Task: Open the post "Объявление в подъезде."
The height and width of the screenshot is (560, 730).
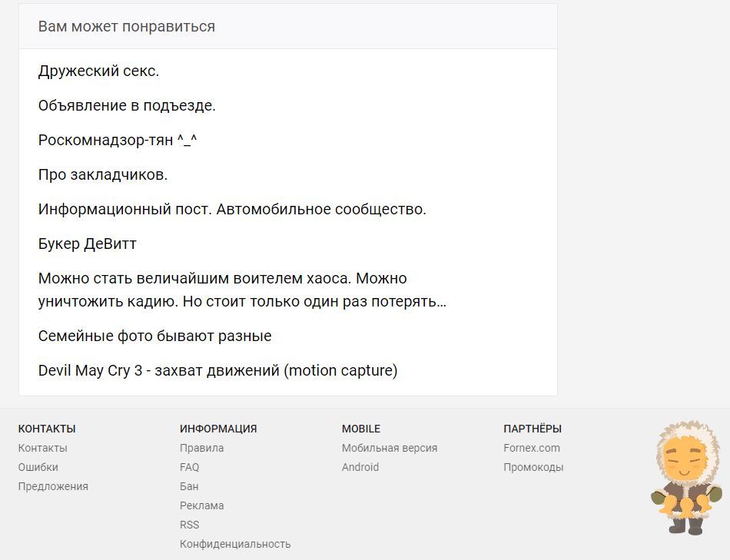Action: click(x=127, y=106)
